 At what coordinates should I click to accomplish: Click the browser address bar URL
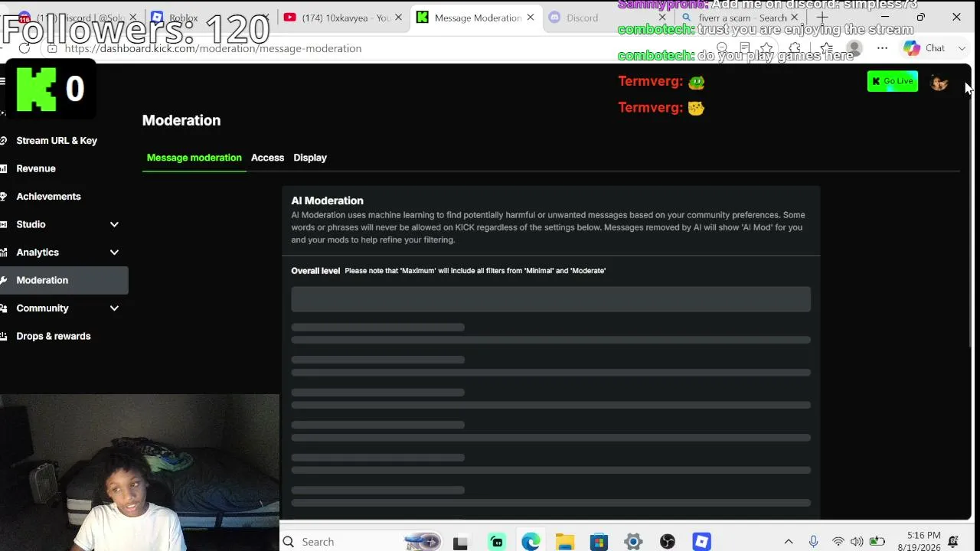(213, 48)
